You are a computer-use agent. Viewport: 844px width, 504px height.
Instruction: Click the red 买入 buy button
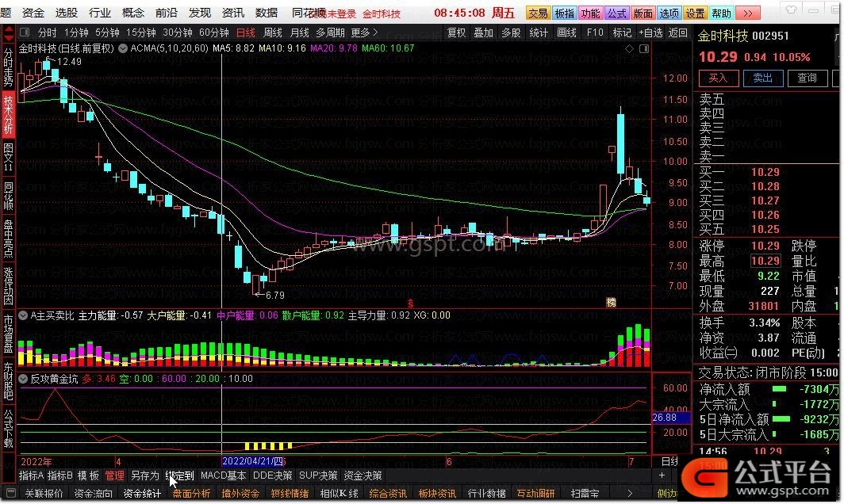[719, 78]
